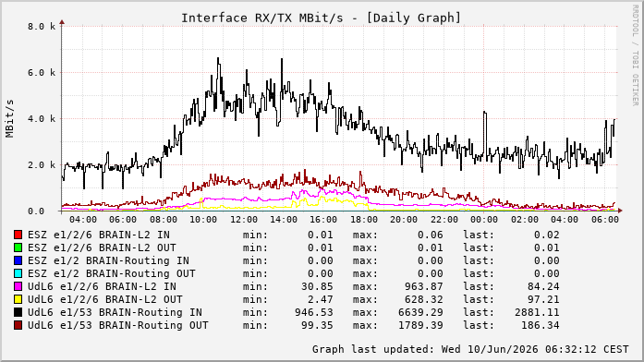
Task: Click the 16:00 x-axis time label
Action: [x=323, y=220]
